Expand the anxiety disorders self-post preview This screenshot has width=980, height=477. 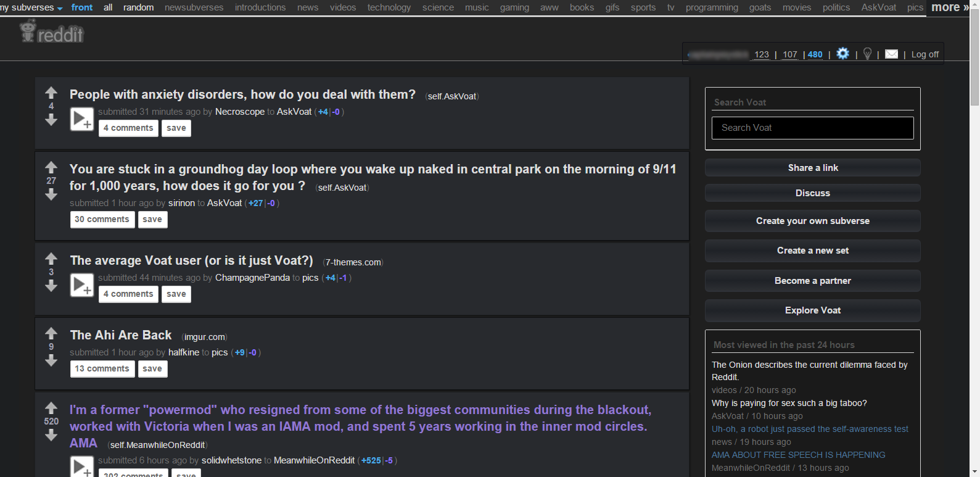(81, 119)
